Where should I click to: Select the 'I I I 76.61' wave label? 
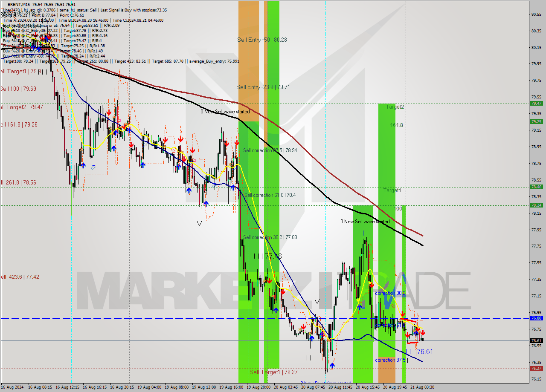click(x=419, y=352)
